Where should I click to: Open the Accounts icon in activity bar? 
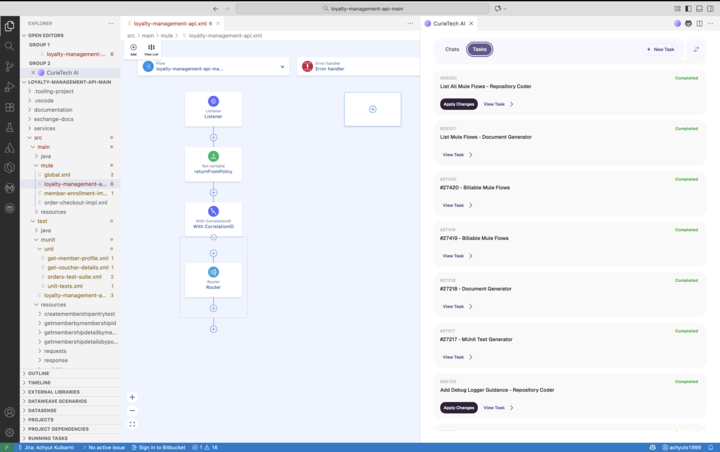click(10, 412)
